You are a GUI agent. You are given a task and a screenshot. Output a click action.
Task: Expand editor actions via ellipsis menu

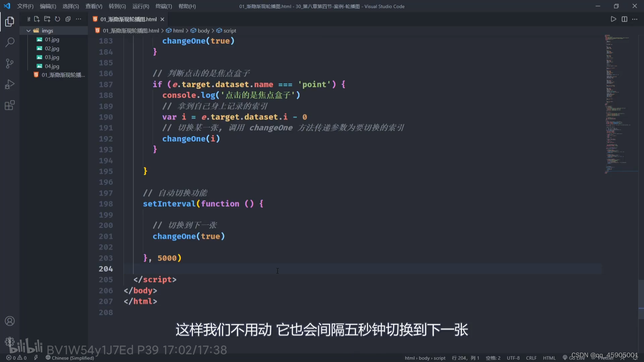pos(635,19)
